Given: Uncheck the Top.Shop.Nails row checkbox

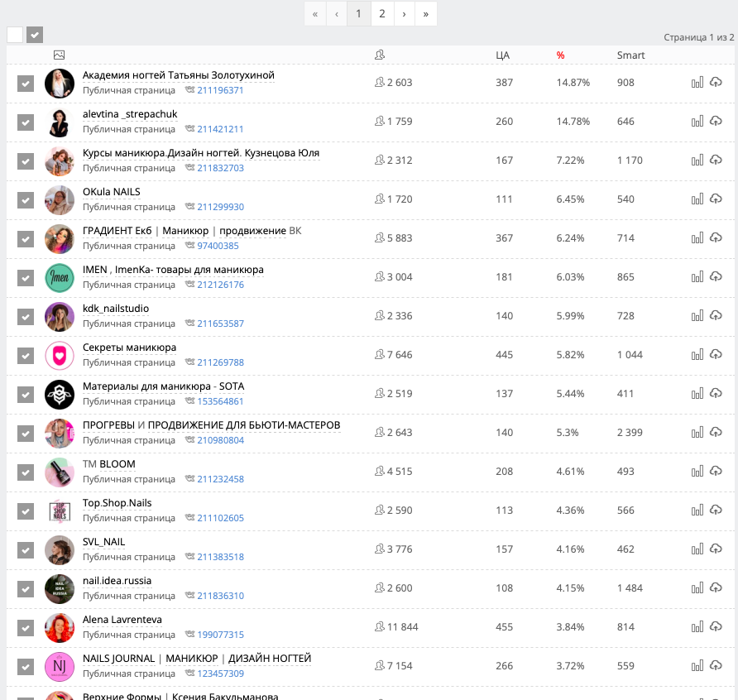Looking at the screenshot, I should 26,511.
